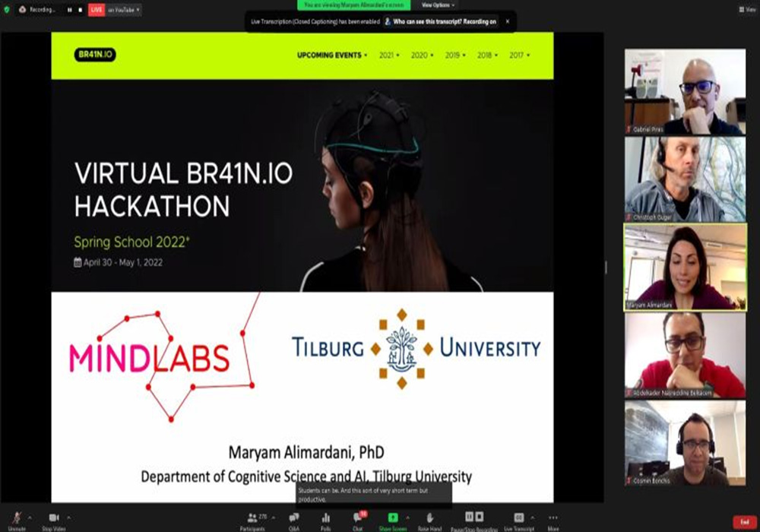Expand the arrow next to Live Transcript
The width and height of the screenshot is (760, 532).
tap(533, 518)
